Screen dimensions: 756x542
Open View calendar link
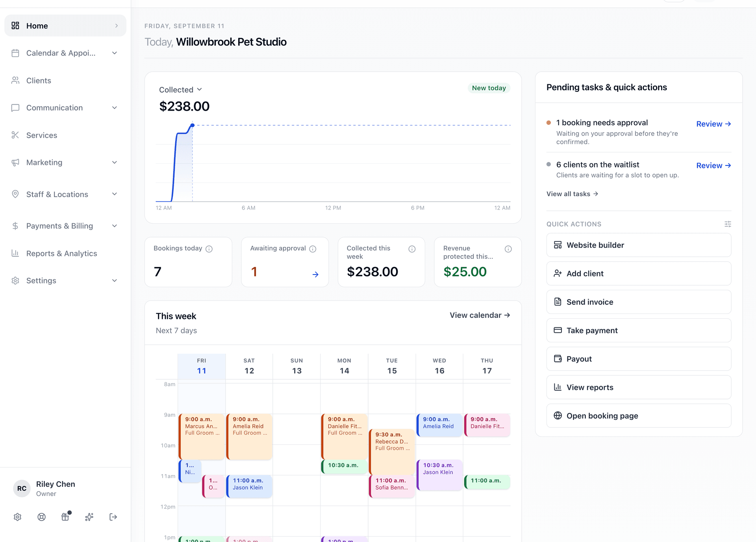pyautogui.click(x=480, y=315)
